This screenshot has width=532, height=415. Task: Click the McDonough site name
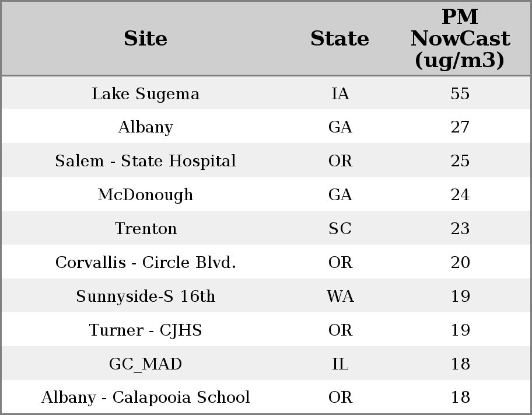coord(145,194)
